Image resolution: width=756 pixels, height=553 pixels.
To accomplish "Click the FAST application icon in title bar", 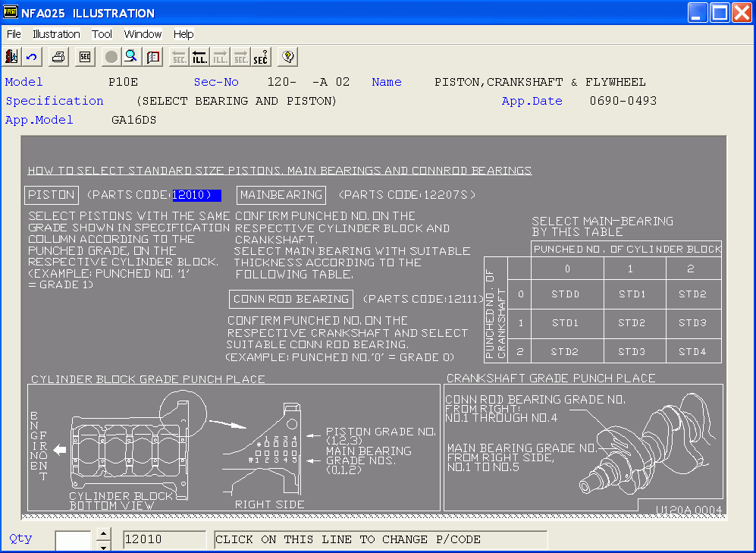I will tap(10, 13).
